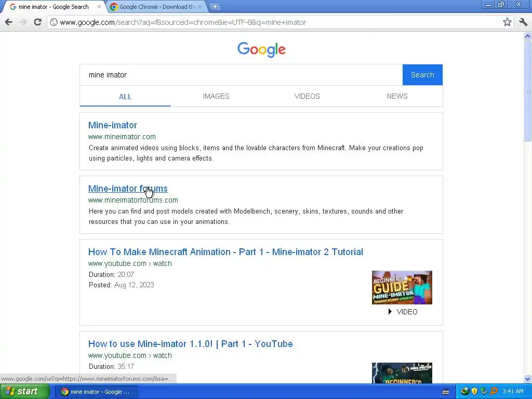Click the Beginner's Guide video thumbnail
Viewport: 532px width, 399px height.
coord(402,287)
